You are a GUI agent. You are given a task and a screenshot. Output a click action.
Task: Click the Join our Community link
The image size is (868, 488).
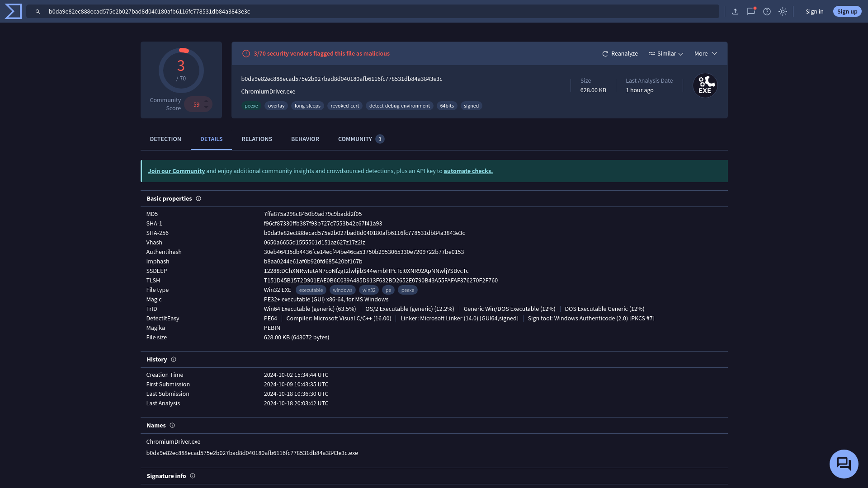[x=176, y=171]
